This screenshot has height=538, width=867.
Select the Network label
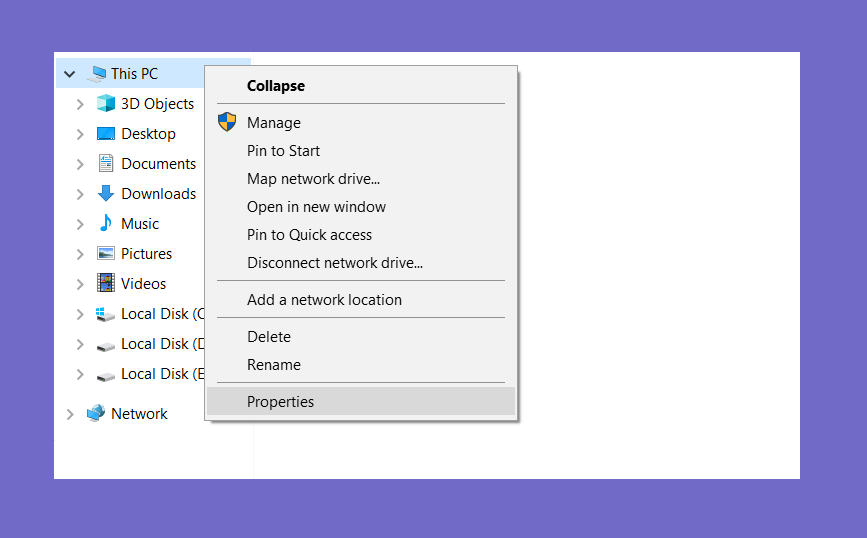point(139,414)
